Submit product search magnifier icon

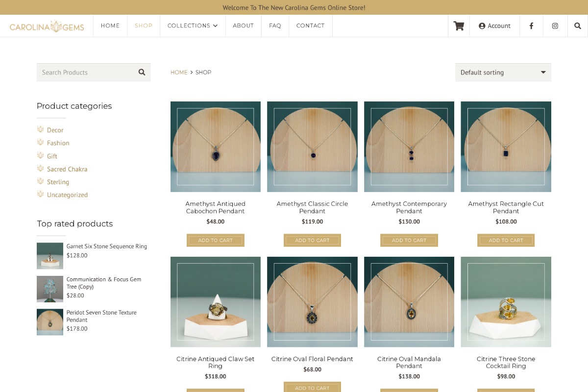142,72
